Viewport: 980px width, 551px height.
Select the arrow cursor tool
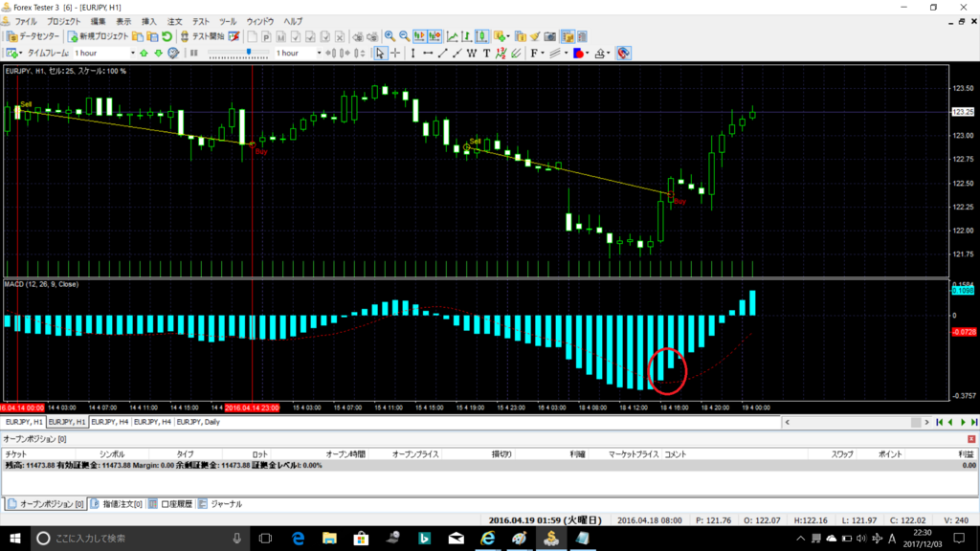coord(380,54)
